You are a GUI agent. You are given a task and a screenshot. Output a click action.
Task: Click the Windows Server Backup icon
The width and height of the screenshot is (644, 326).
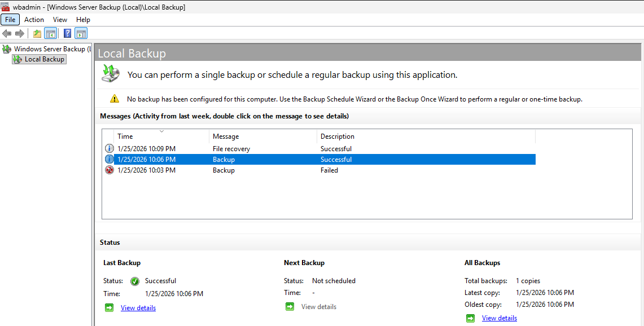(6, 49)
